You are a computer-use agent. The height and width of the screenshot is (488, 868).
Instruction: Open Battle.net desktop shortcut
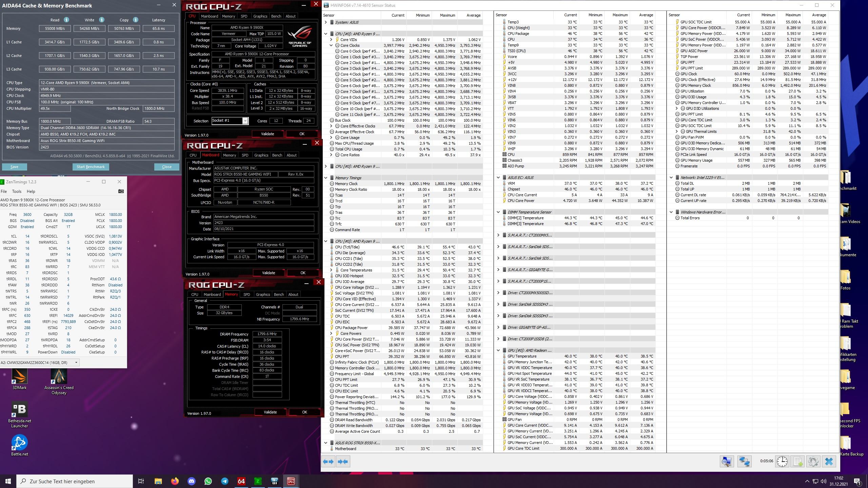point(19,445)
